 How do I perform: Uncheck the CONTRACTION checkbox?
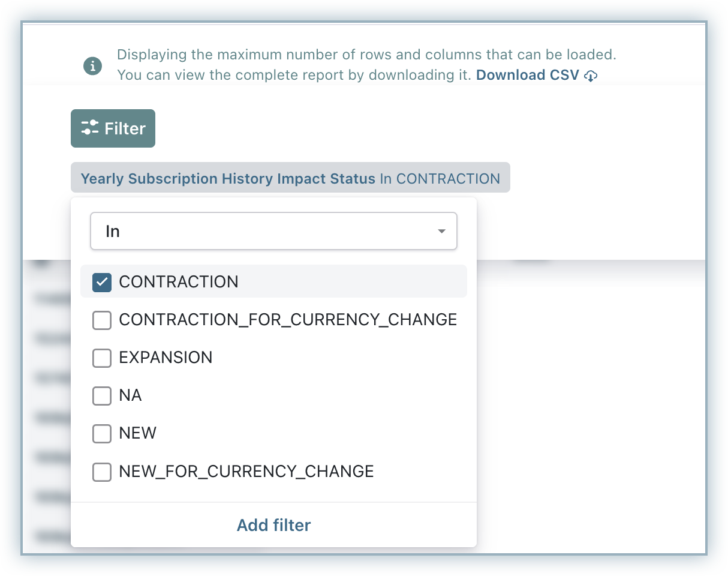pos(102,282)
